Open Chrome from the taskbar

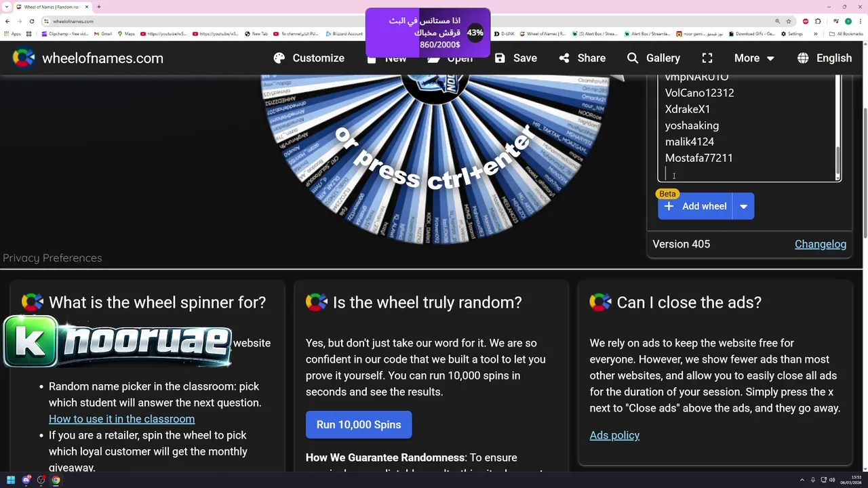(56, 480)
